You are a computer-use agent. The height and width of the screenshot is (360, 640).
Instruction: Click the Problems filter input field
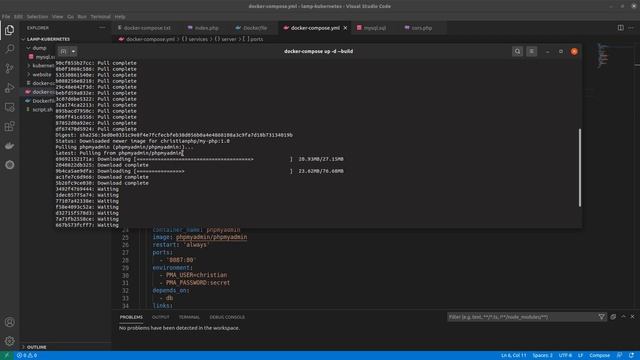tap(522, 317)
